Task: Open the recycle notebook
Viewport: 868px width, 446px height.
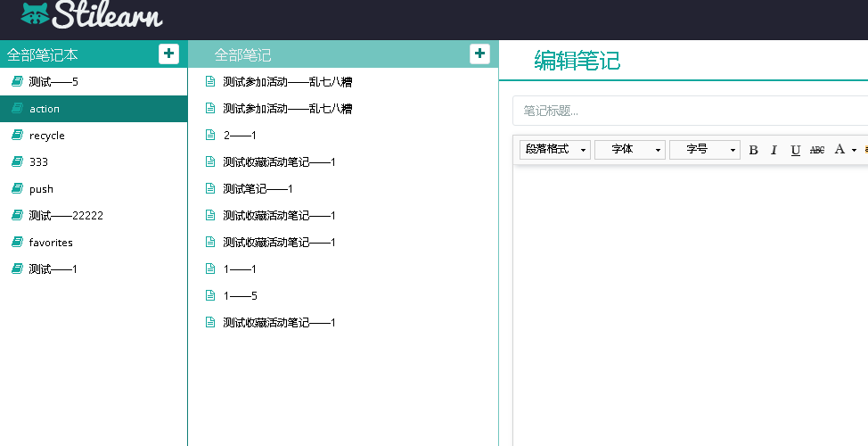Action: 94,136
